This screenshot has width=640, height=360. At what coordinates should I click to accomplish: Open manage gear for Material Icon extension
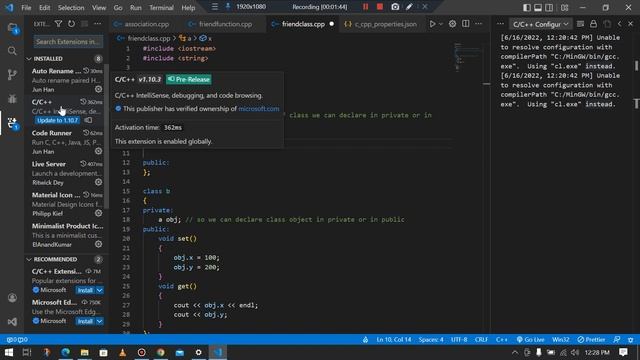(x=98, y=213)
